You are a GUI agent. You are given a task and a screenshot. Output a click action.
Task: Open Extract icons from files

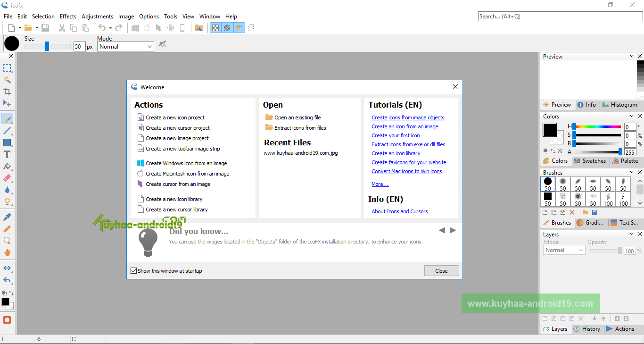click(296, 128)
